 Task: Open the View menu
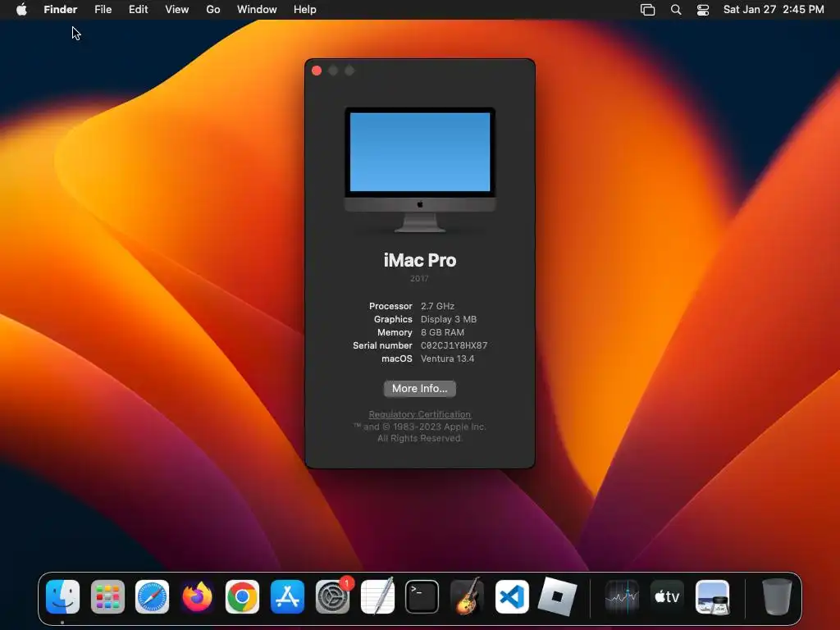[x=177, y=10]
